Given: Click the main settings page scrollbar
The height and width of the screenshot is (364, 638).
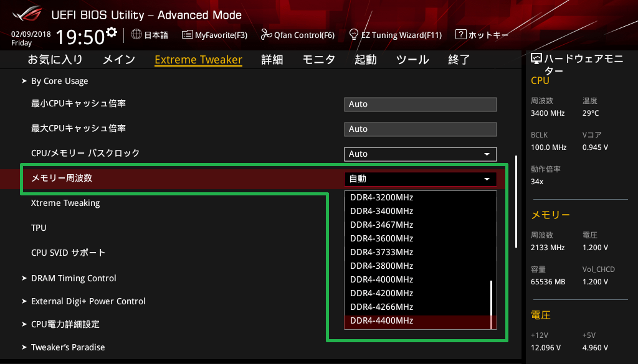Looking at the screenshot, I should tap(517, 201).
